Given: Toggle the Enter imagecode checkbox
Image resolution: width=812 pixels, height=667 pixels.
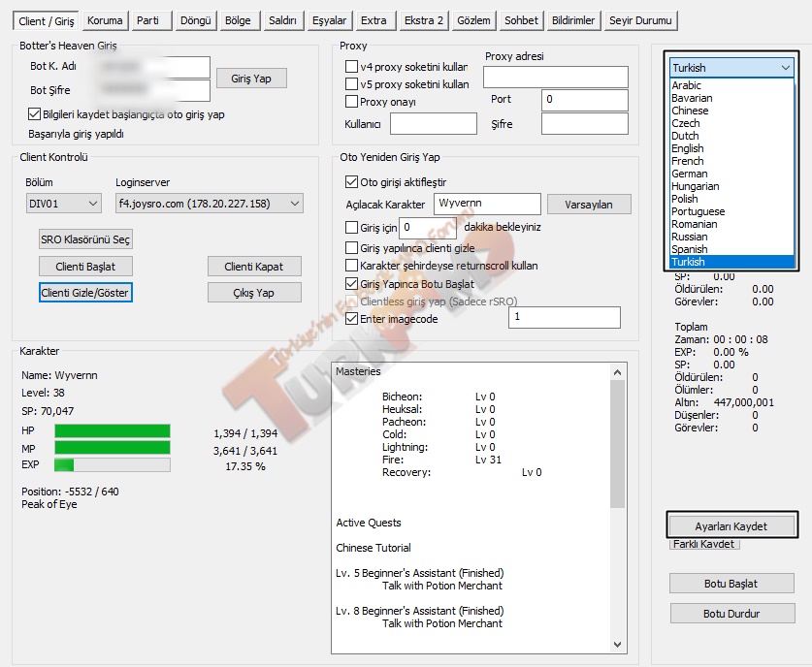Looking at the screenshot, I should (352, 318).
